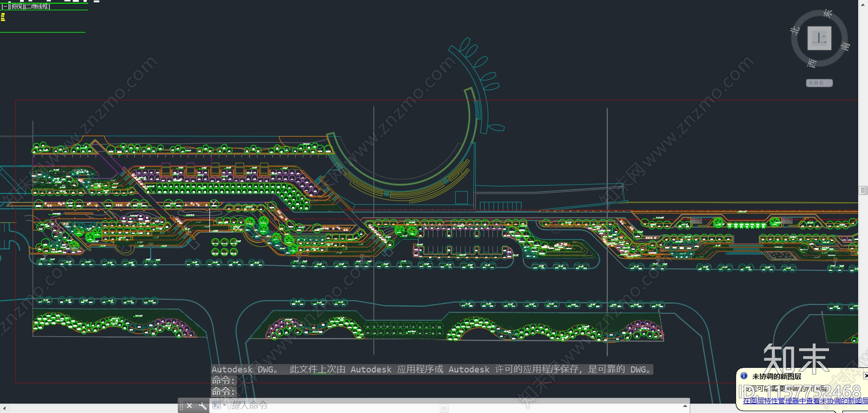Screen dimensions: 868x413
Task: Open link 在图层特性管理器中查看未协调的新图层
Action: (x=805, y=401)
